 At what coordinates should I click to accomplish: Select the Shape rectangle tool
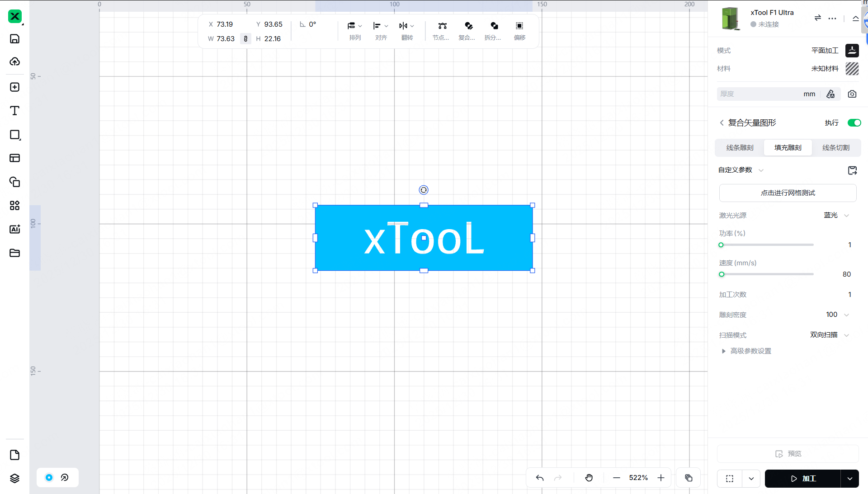14,135
